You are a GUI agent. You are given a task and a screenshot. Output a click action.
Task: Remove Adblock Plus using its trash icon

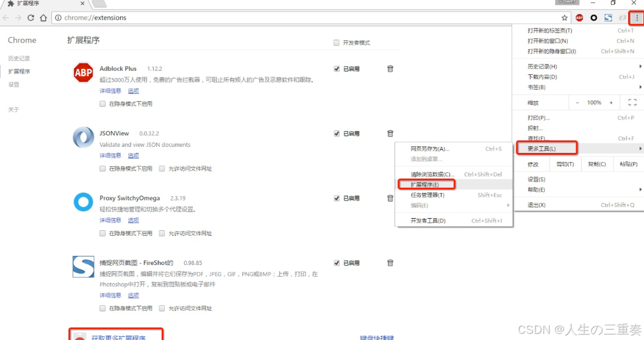[390, 68]
